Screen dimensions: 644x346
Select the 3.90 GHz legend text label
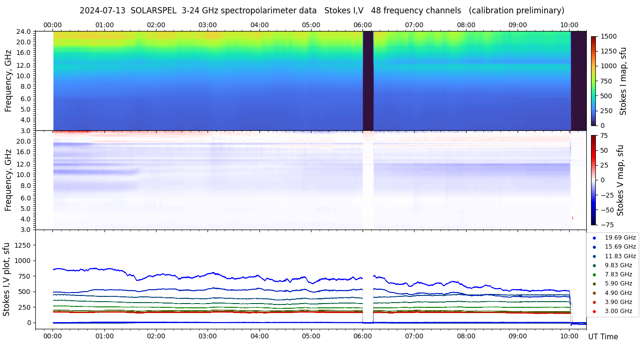coord(618,302)
